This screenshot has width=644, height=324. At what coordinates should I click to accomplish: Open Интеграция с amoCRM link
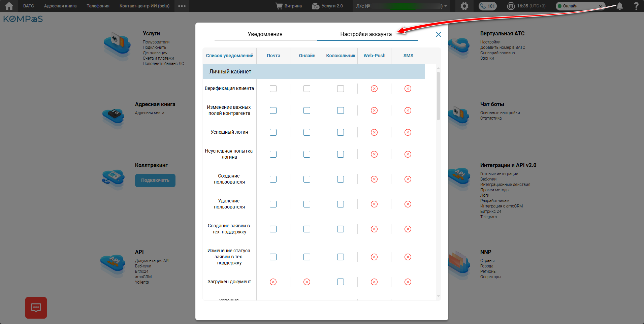tap(502, 206)
